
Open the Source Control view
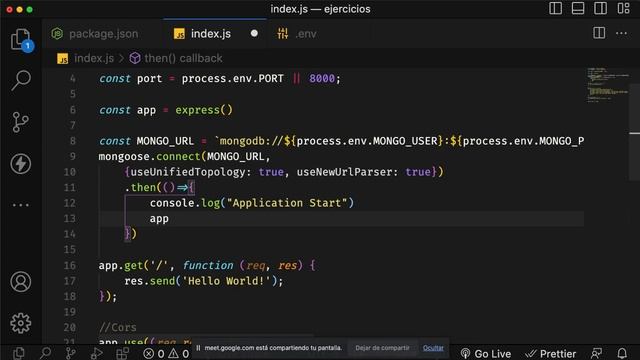tap(20, 122)
